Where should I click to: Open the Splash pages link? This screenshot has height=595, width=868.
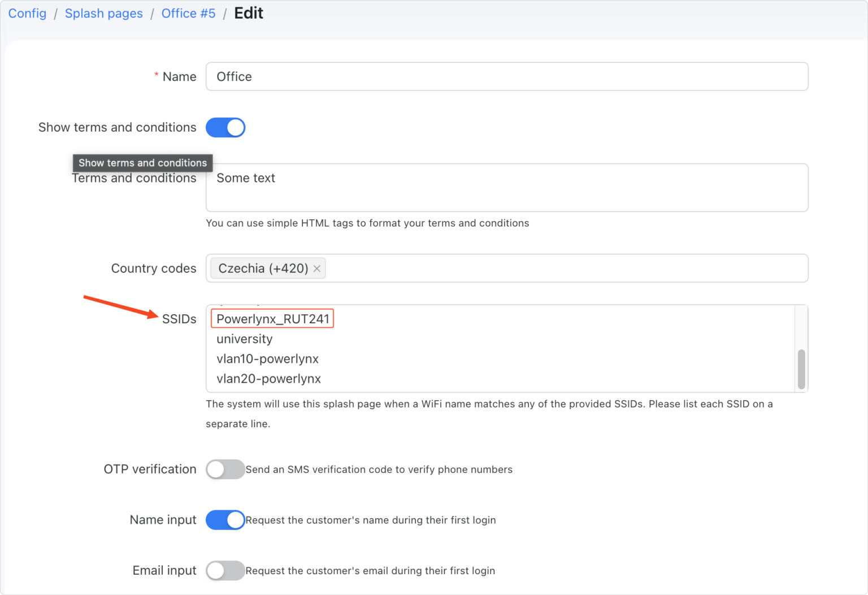click(x=103, y=13)
